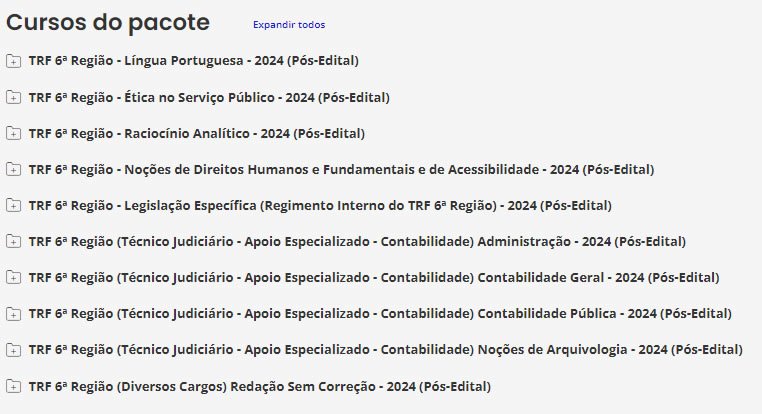
Task: Click plus icon beside Direitos Humanos course
Action: click(13, 169)
